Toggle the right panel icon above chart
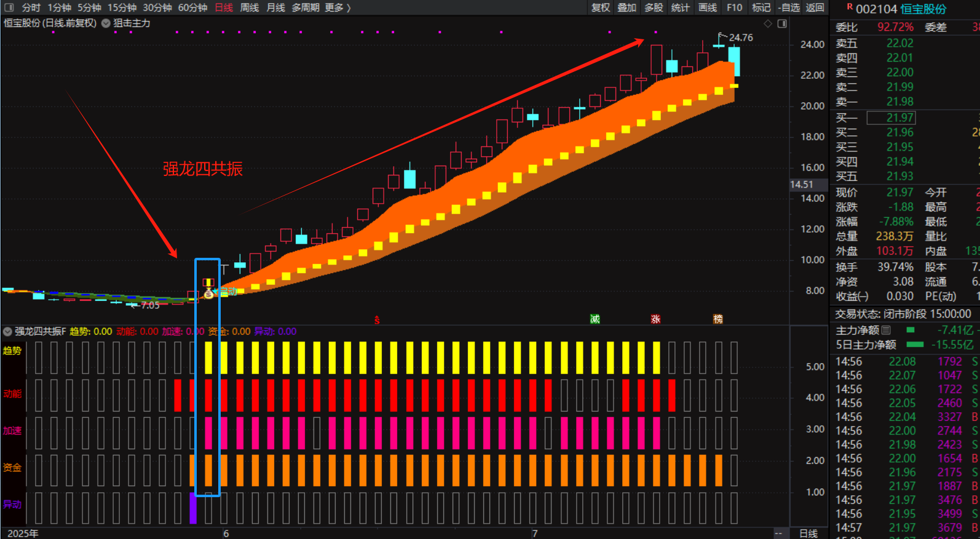This screenshot has height=539, width=980. pos(782,23)
